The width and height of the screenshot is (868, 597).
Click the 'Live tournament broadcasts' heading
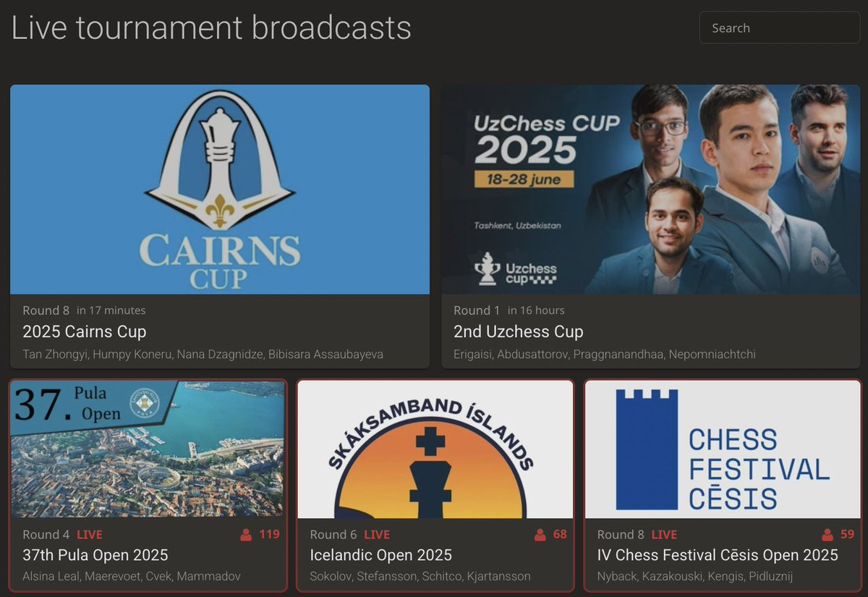click(x=211, y=28)
